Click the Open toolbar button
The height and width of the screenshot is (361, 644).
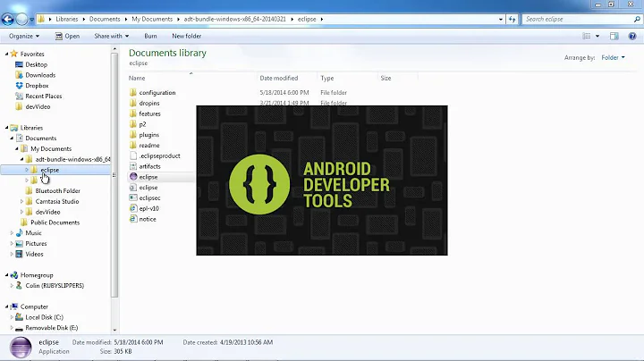[x=67, y=36]
